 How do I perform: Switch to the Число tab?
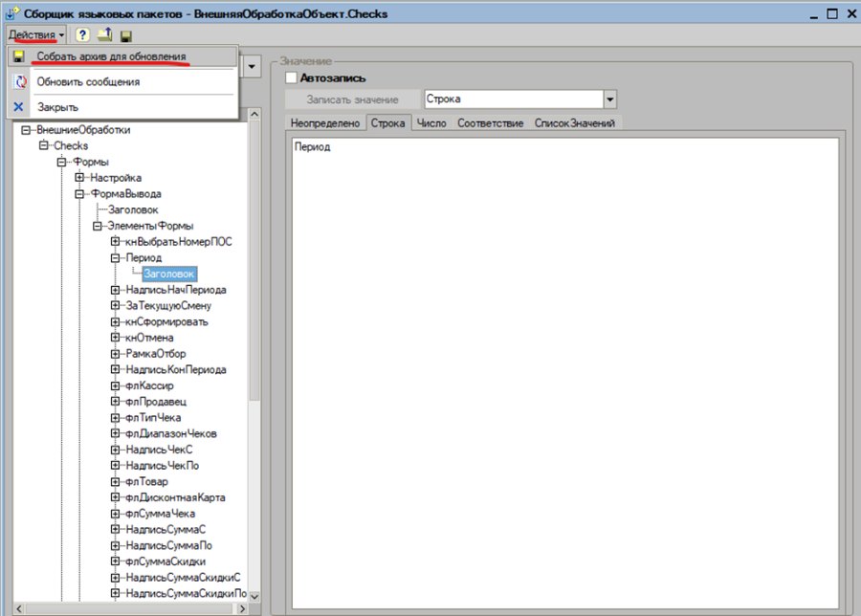(431, 123)
